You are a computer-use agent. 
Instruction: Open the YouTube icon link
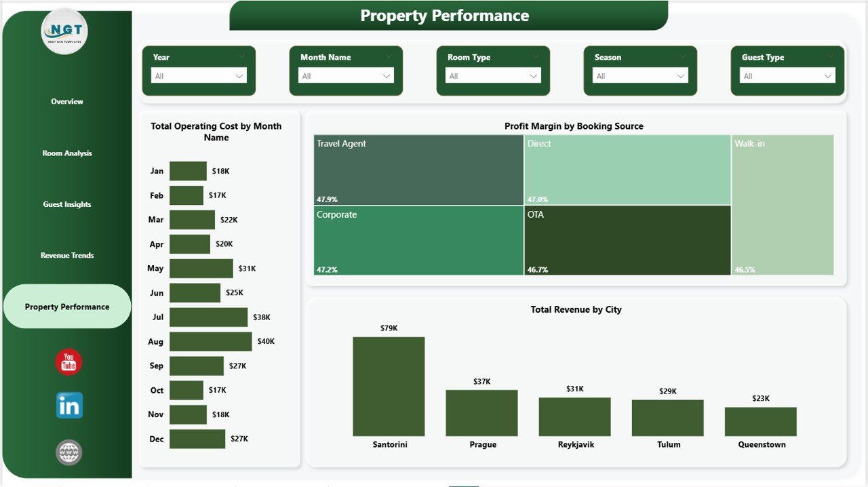pos(68,362)
